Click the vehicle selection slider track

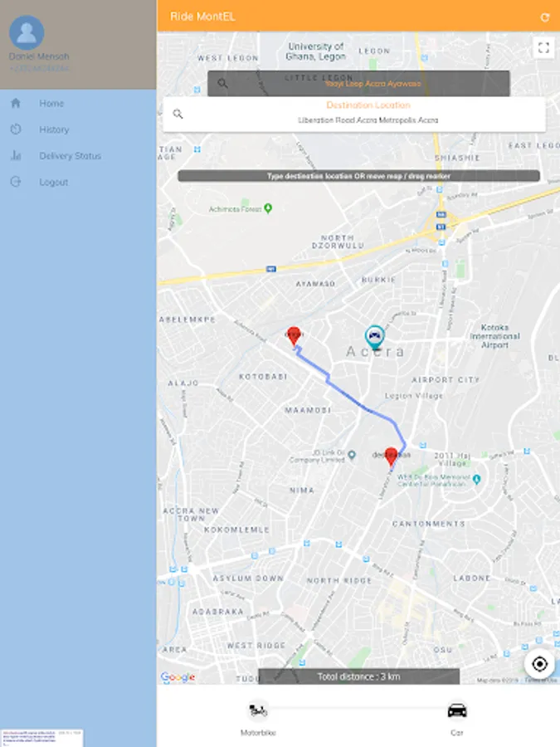[x=357, y=707]
